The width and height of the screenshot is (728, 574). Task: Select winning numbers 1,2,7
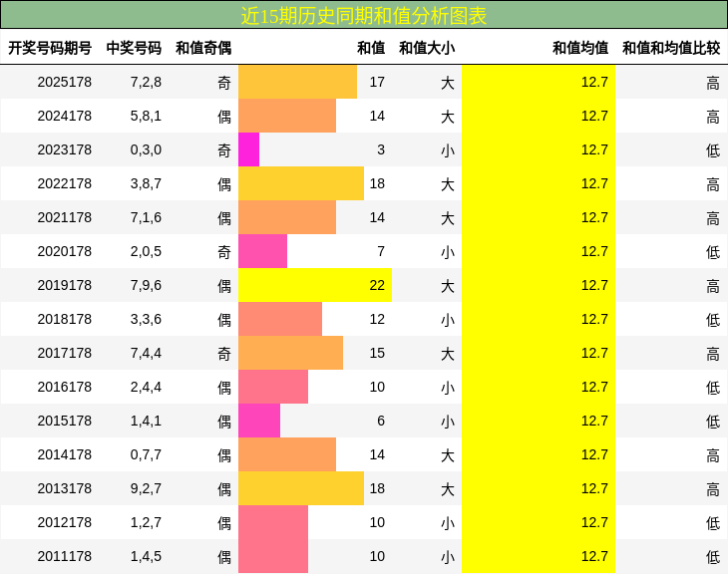pyautogui.click(x=146, y=522)
